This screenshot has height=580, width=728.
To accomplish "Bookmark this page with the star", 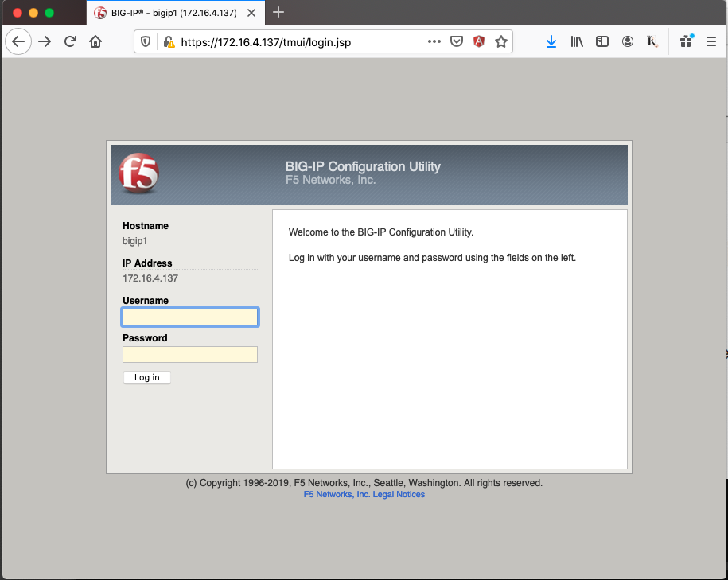I will tap(501, 42).
